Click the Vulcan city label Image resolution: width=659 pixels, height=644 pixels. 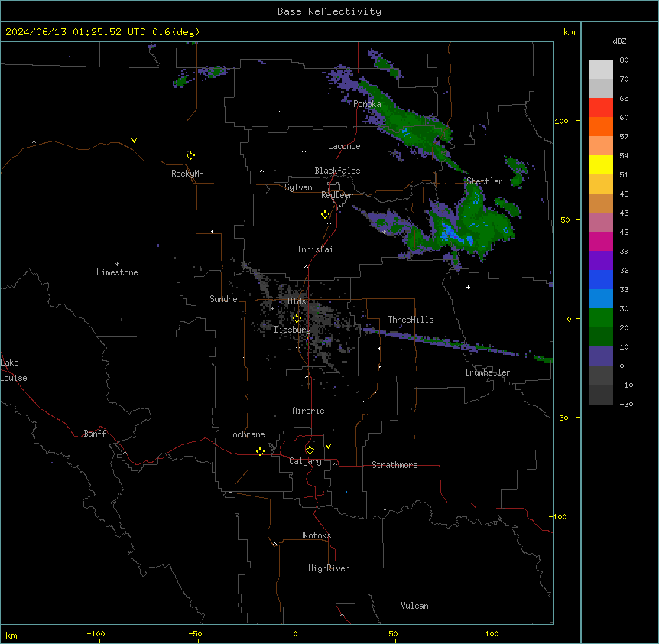[x=414, y=606]
